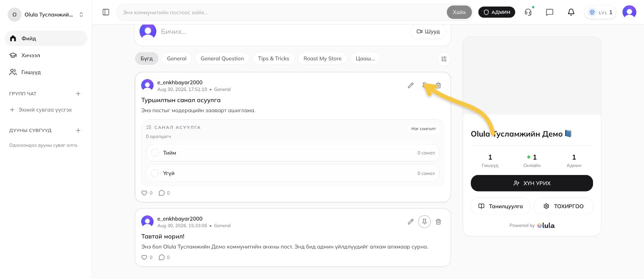
Task: Open the feed filter settings icon
Action: [x=444, y=59]
